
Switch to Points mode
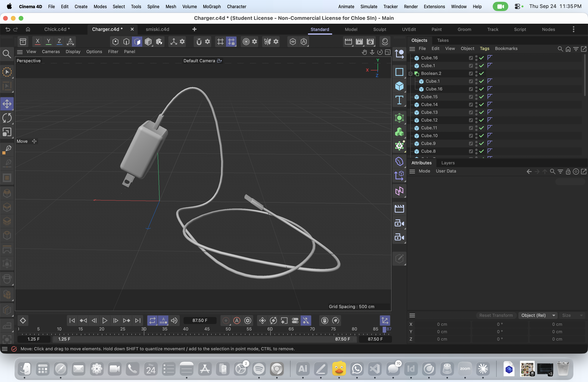point(115,41)
